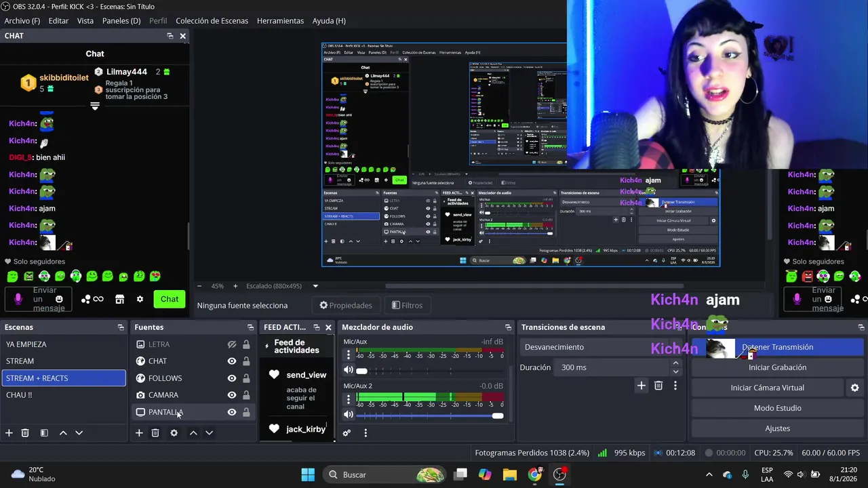Open the Herramientas menu
Screen dimensions: 868x488
coord(280,21)
